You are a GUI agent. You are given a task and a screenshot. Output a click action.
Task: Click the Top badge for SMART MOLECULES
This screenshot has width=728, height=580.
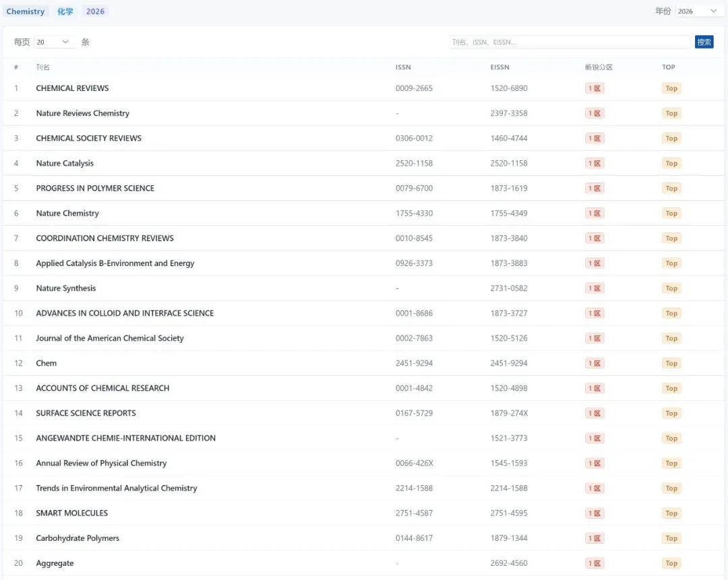(671, 513)
